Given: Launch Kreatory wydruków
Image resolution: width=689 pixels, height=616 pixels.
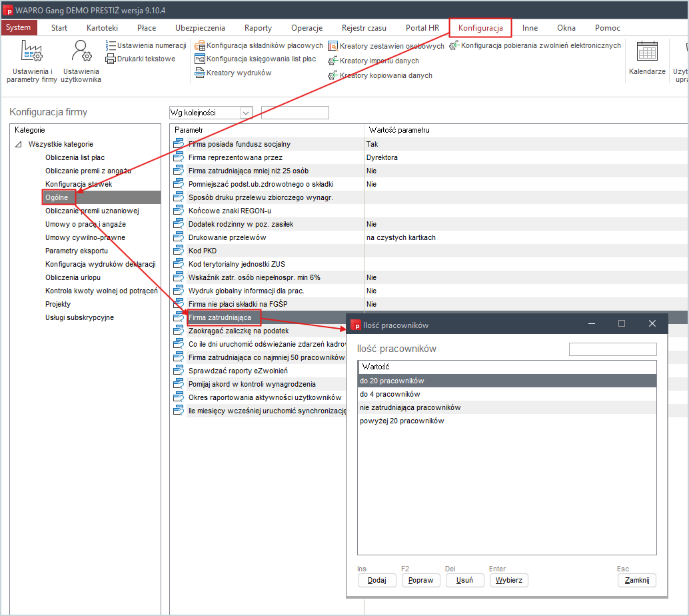Looking at the screenshot, I should 233,73.
